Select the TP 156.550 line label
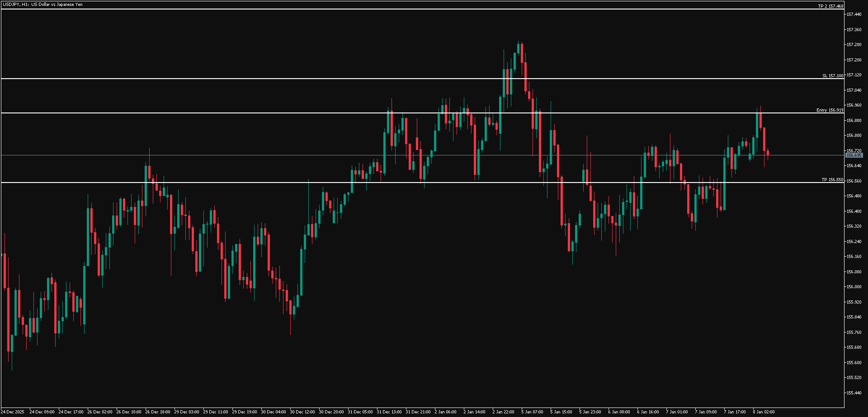The height and width of the screenshot is (417, 868). point(832,180)
